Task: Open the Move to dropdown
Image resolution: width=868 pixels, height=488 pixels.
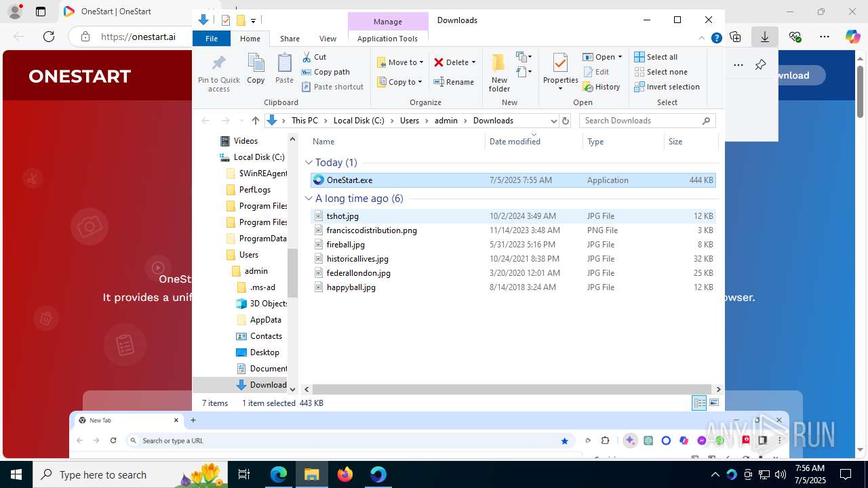Action: click(x=400, y=62)
